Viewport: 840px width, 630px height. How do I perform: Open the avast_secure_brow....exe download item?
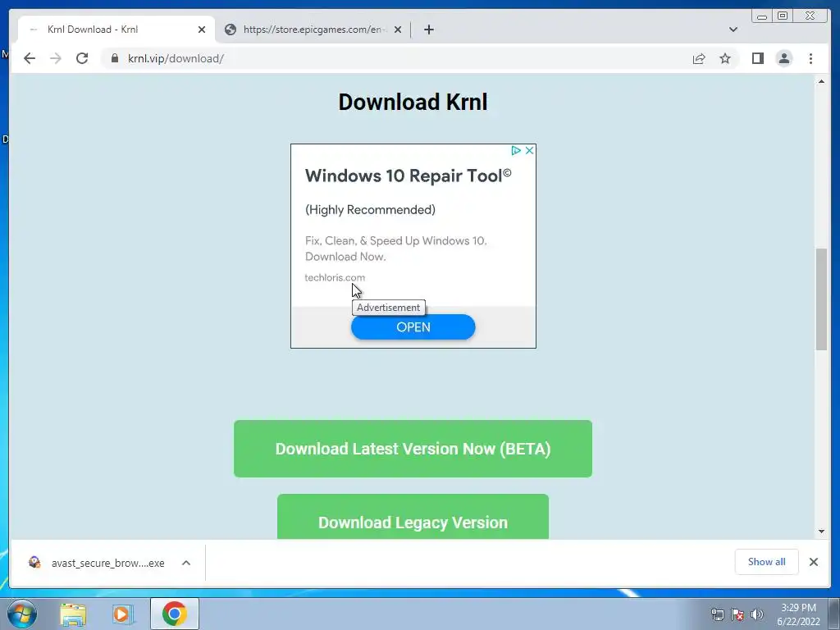click(98, 563)
